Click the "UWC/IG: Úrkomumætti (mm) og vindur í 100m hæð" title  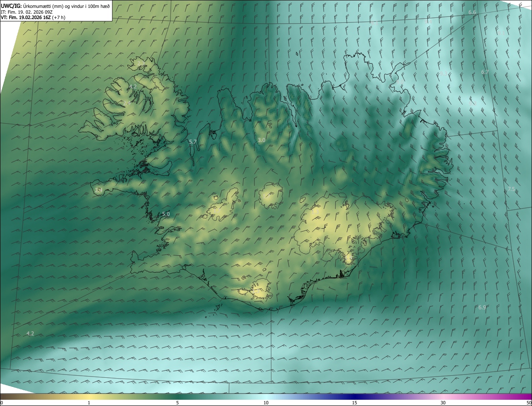click(x=55, y=6)
